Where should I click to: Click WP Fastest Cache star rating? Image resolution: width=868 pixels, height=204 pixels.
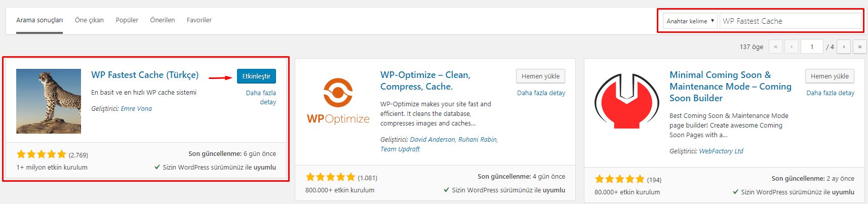pos(42,154)
